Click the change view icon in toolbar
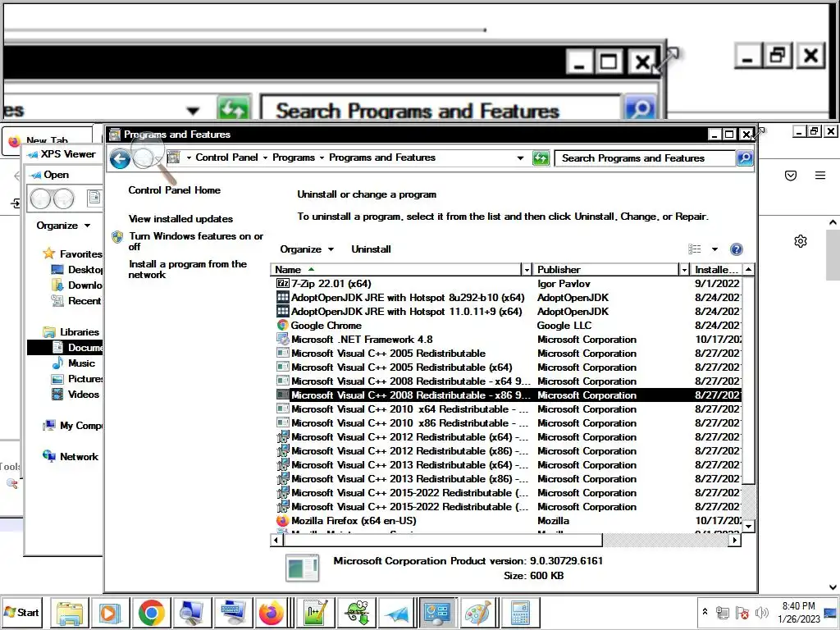The height and width of the screenshot is (630, 840). pyautogui.click(x=695, y=249)
